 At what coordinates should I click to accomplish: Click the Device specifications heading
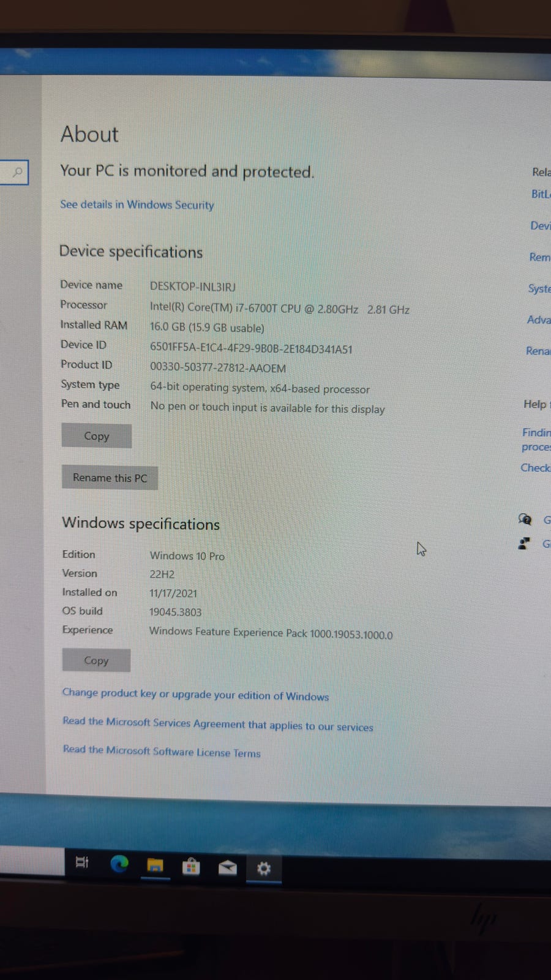(x=131, y=252)
